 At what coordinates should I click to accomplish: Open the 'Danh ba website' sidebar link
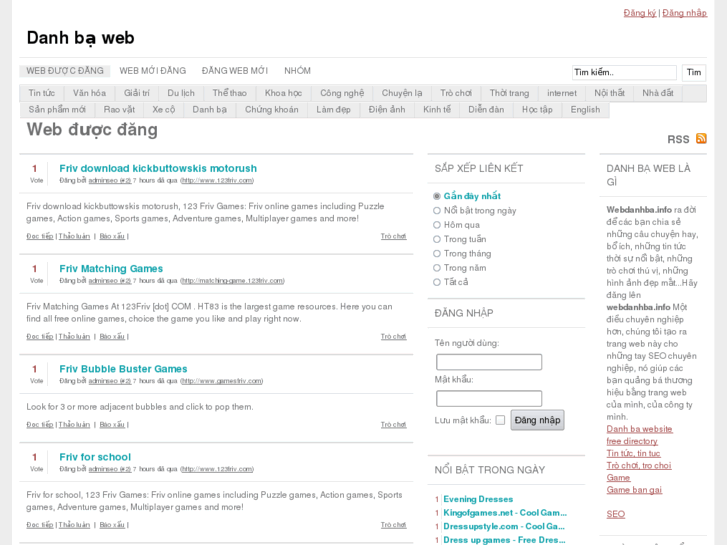point(639,429)
